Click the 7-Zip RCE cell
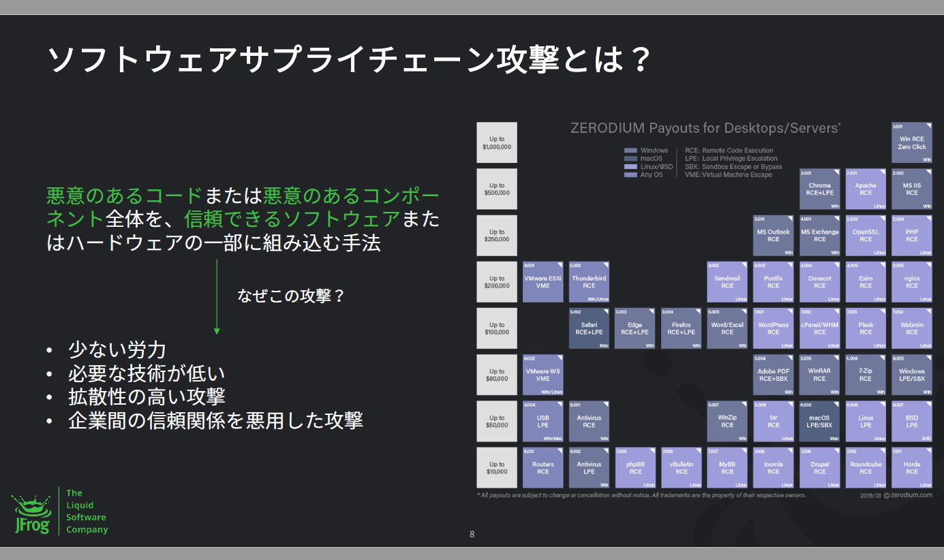The width and height of the screenshot is (944, 560). pyautogui.click(x=866, y=375)
